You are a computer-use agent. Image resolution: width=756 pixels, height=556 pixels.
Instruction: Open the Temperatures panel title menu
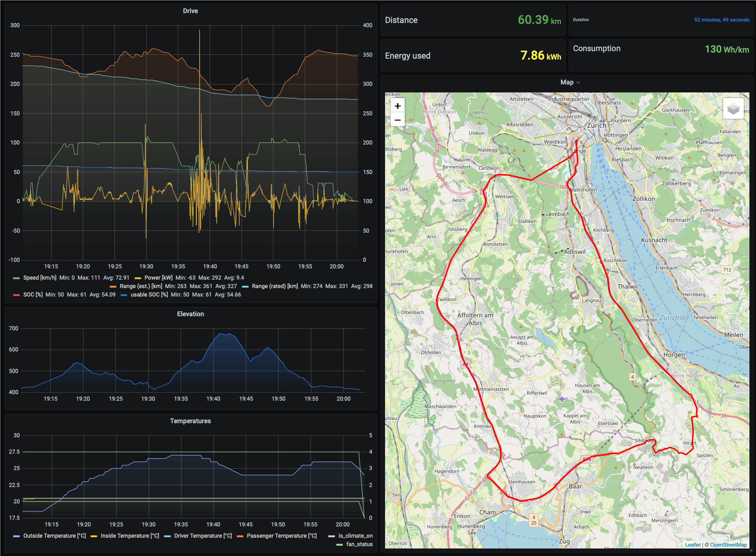point(190,421)
